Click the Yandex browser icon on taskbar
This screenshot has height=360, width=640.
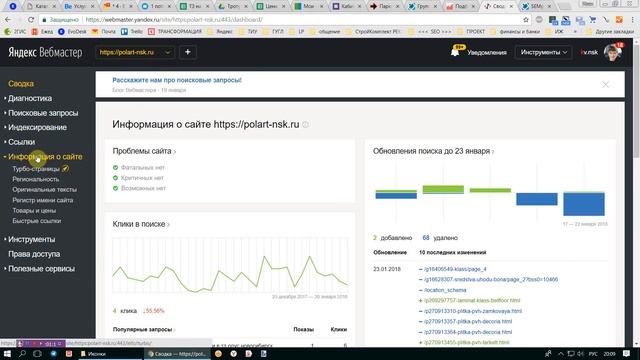[x=233, y=354]
